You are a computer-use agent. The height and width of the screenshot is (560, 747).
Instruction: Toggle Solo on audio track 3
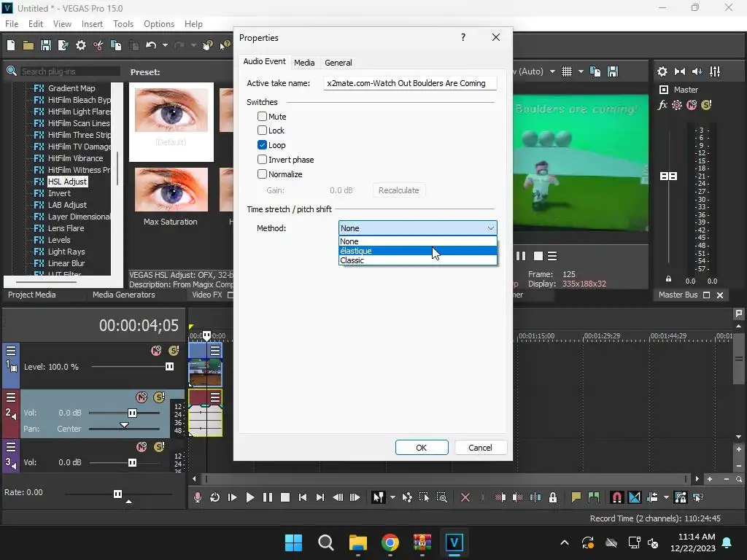pos(159,447)
